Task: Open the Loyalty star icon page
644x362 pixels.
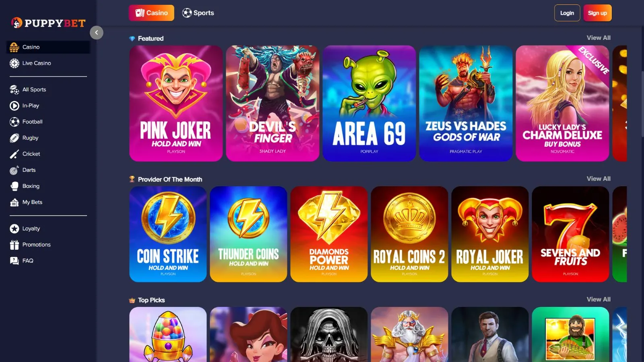Action: tap(14, 228)
